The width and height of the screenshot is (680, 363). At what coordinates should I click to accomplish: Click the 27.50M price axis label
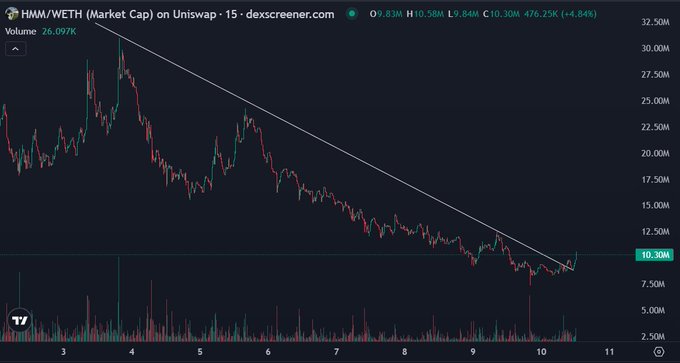pos(655,75)
